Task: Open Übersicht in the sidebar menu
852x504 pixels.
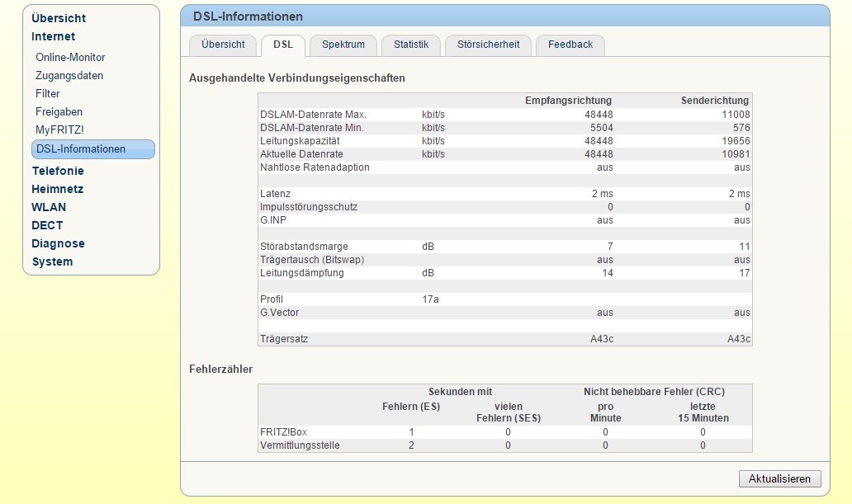Action: click(59, 18)
